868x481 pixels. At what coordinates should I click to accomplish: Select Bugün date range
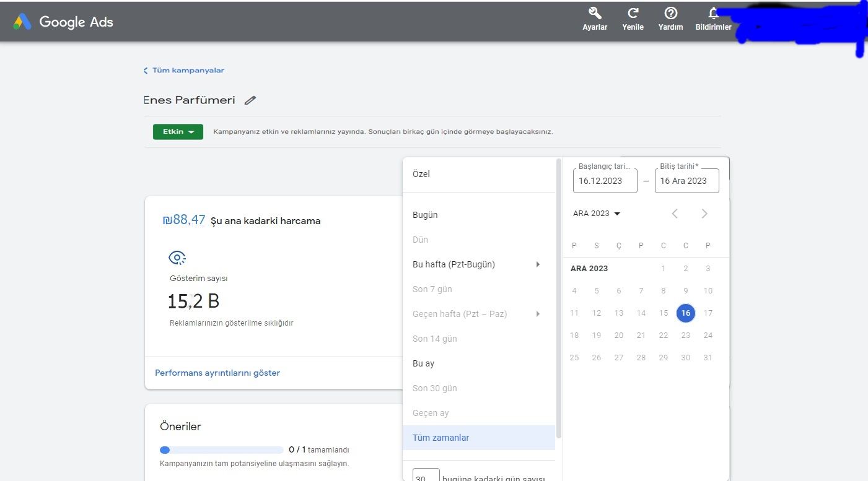[479, 215]
